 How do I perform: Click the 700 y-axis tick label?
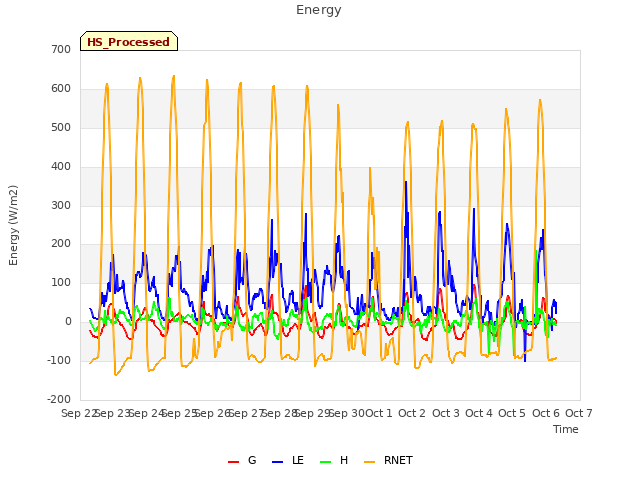[61, 49]
